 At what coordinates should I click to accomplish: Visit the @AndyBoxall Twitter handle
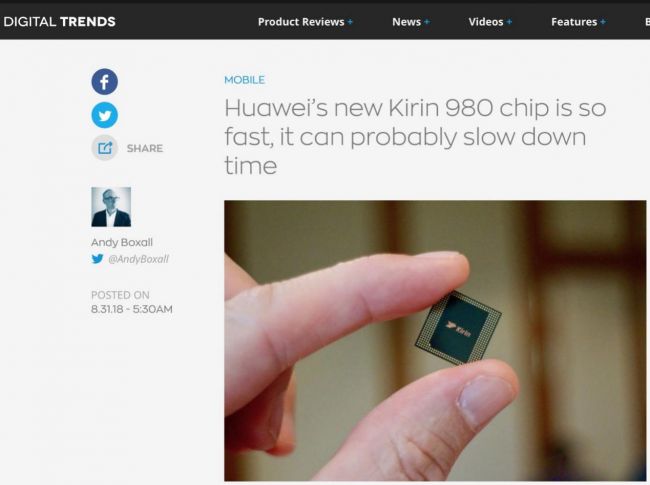(138, 259)
